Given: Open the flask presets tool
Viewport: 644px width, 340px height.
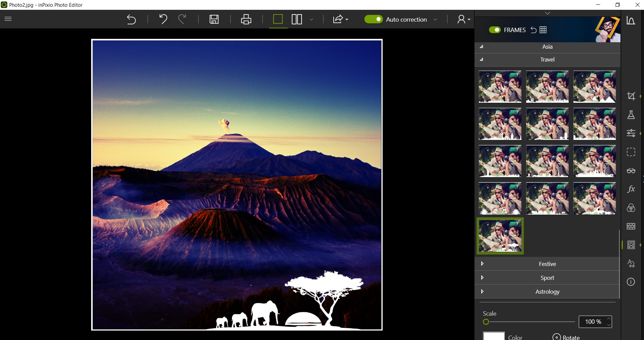Looking at the screenshot, I should tap(631, 115).
